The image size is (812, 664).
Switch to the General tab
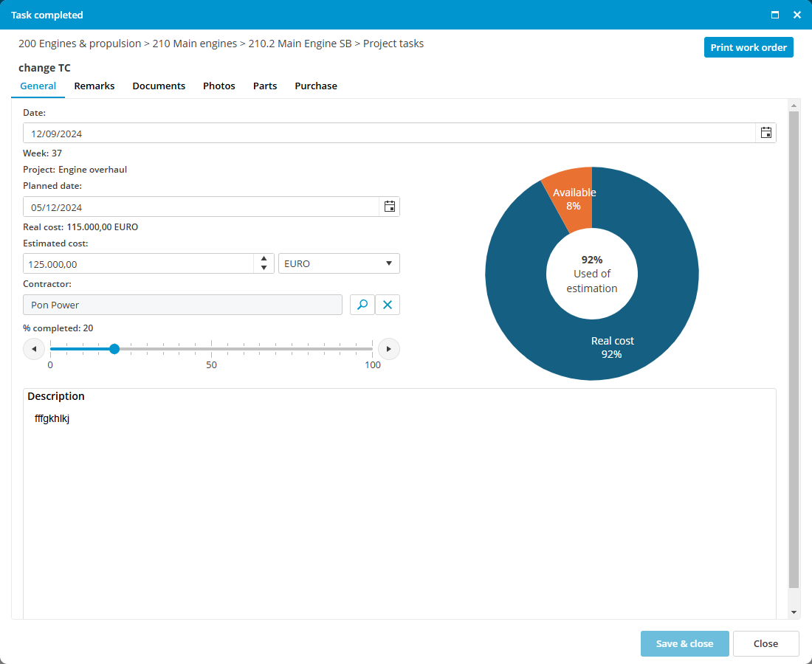tap(38, 86)
